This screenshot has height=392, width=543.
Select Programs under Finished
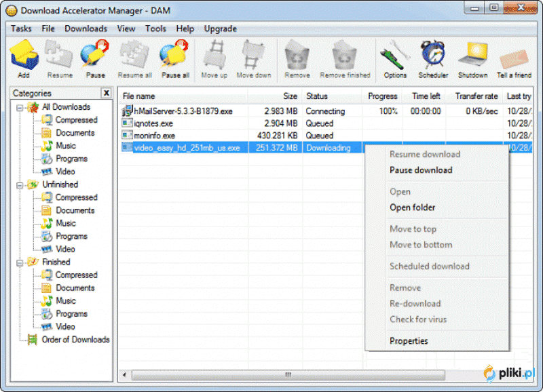coord(64,314)
